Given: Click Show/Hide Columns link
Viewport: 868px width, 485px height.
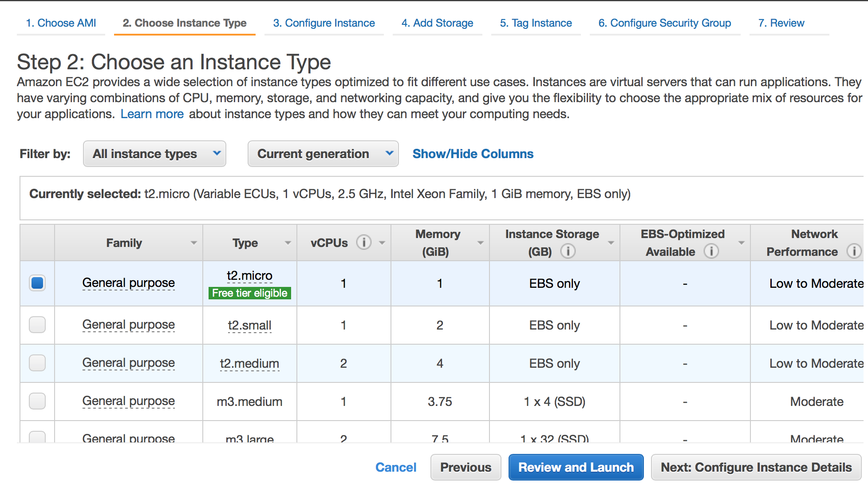Looking at the screenshot, I should 473,154.
